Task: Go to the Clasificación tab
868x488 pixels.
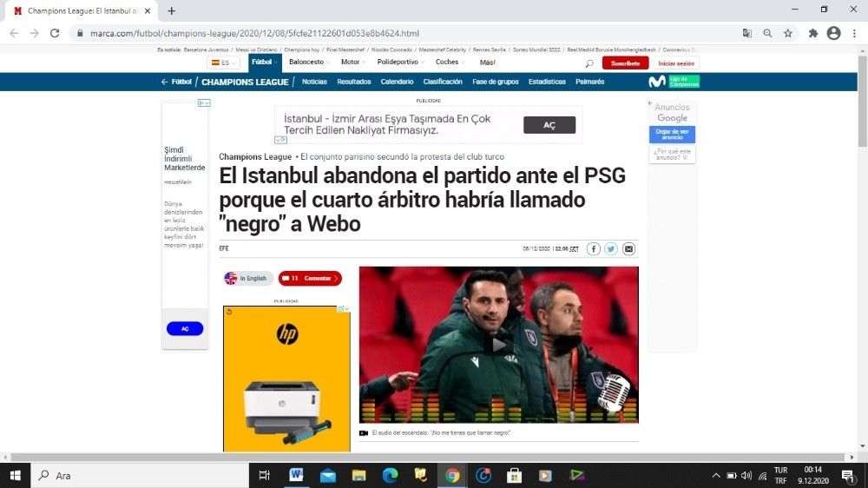Action: point(443,82)
